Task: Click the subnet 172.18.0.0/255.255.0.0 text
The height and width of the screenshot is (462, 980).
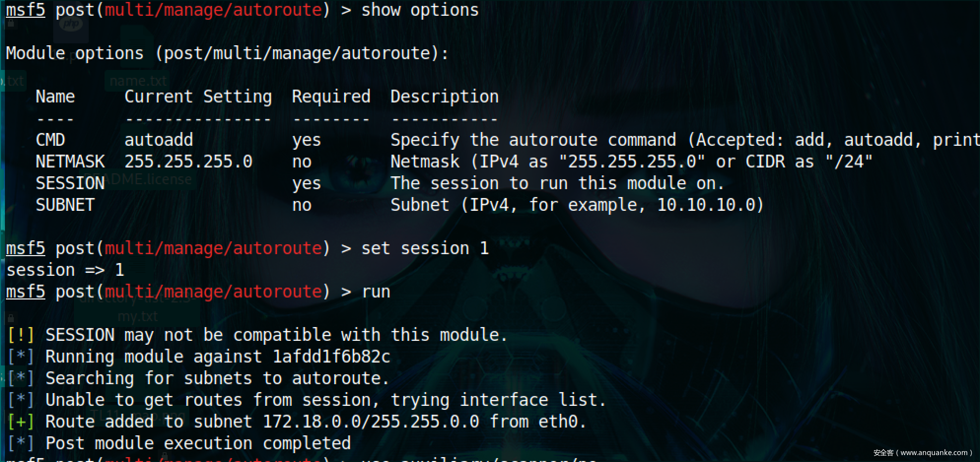Action: [x=371, y=422]
